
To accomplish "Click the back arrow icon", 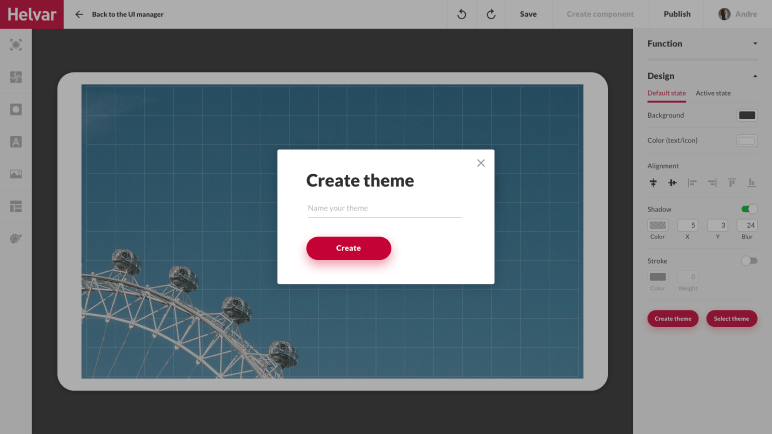I will [x=79, y=14].
